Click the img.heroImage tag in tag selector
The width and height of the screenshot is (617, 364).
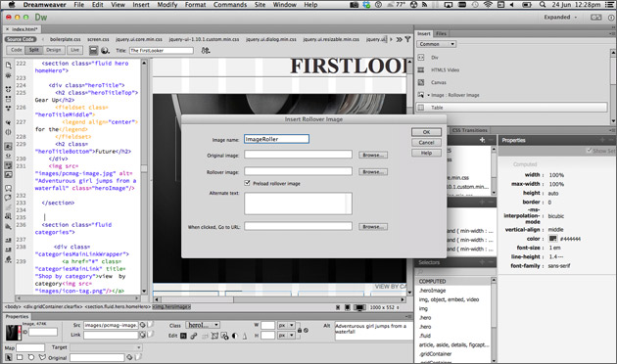pos(171,306)
